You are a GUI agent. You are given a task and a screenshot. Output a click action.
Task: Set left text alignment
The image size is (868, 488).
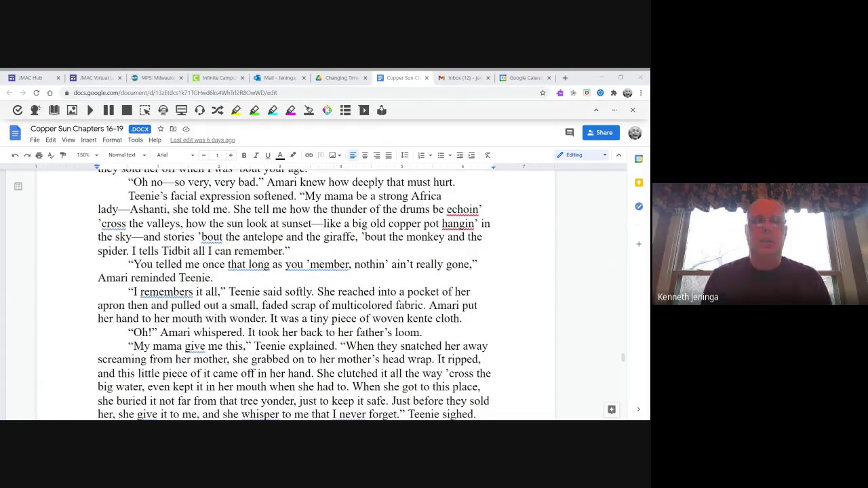point(353,155)
